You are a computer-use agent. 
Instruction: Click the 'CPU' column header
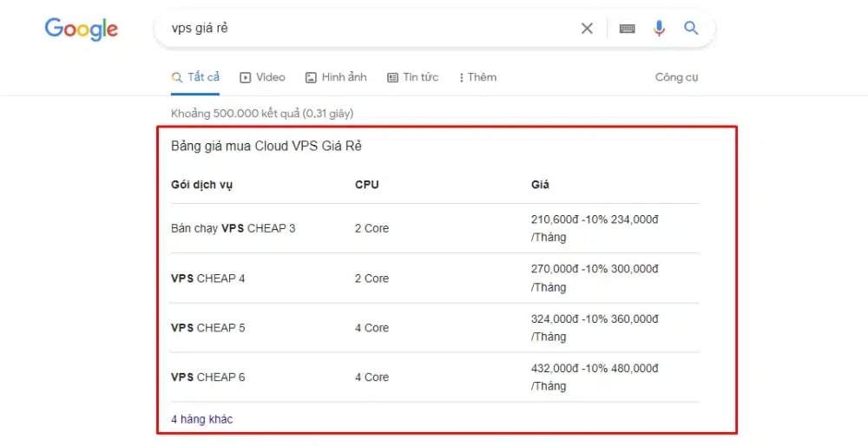coord(367,185)
